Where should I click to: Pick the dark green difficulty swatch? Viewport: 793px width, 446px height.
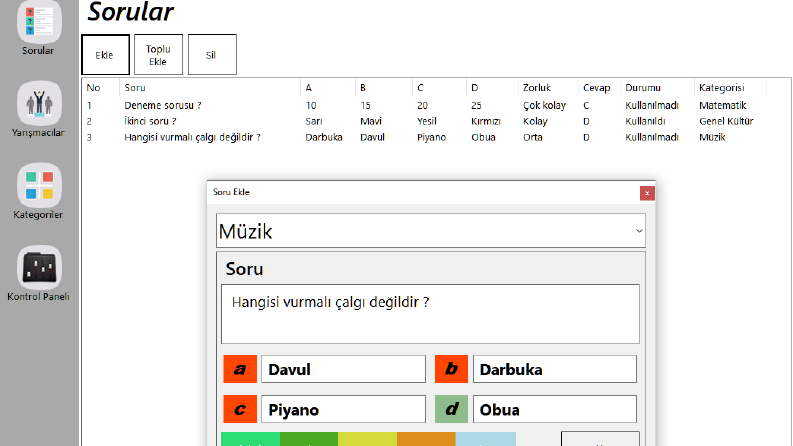[309, 439]
